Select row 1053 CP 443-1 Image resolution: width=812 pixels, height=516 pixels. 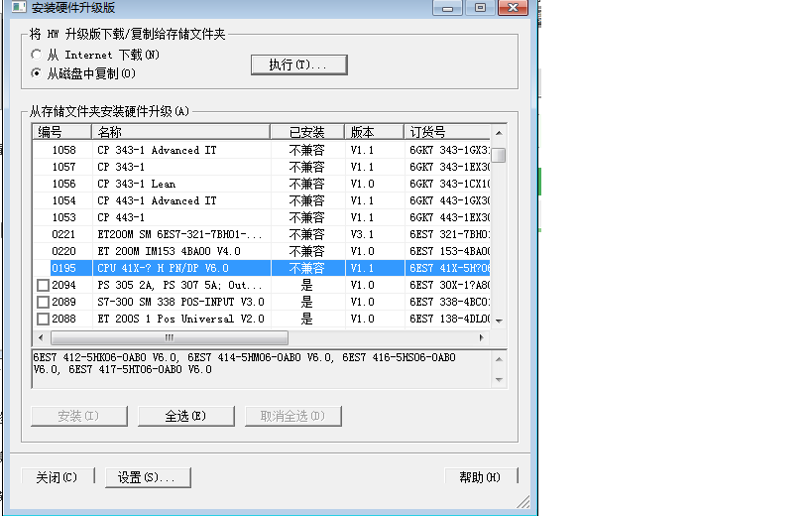click(262, 217)
